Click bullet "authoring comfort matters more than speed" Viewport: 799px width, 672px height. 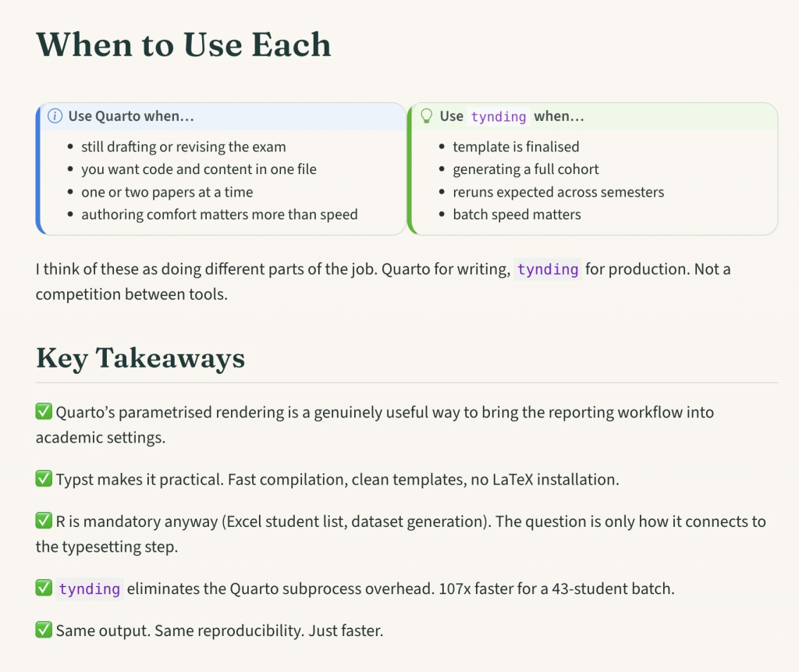pyautogui.click(x=219, y=215)
